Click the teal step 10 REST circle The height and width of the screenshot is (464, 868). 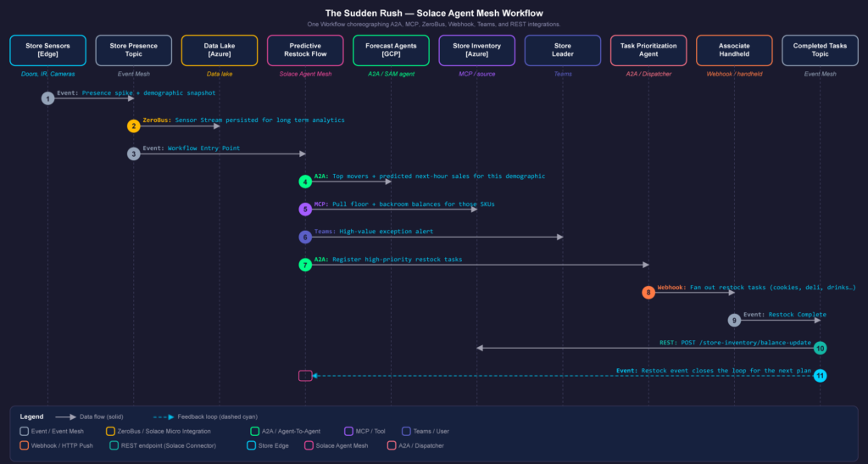pyautogui.click(x=820, y=349)
